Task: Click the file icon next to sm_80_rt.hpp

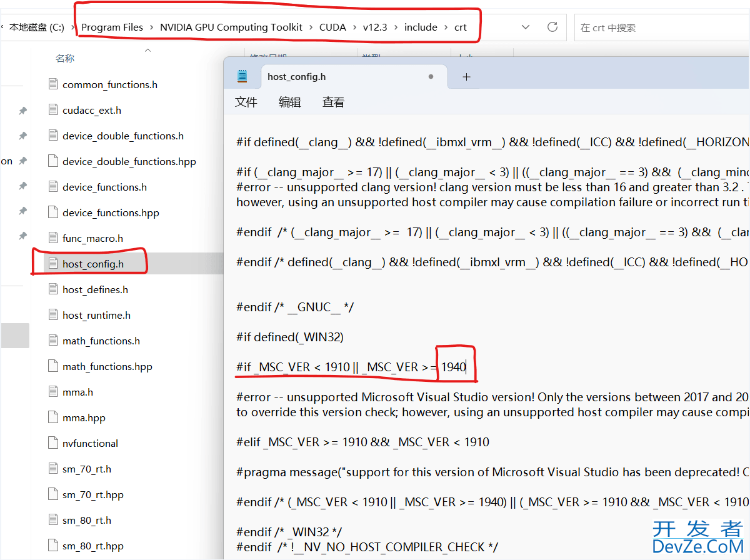Action: (x=52, y=546)
